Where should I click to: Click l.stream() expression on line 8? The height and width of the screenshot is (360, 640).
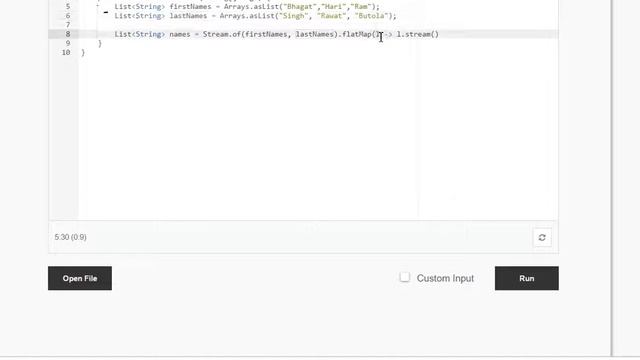click(418, 34)
